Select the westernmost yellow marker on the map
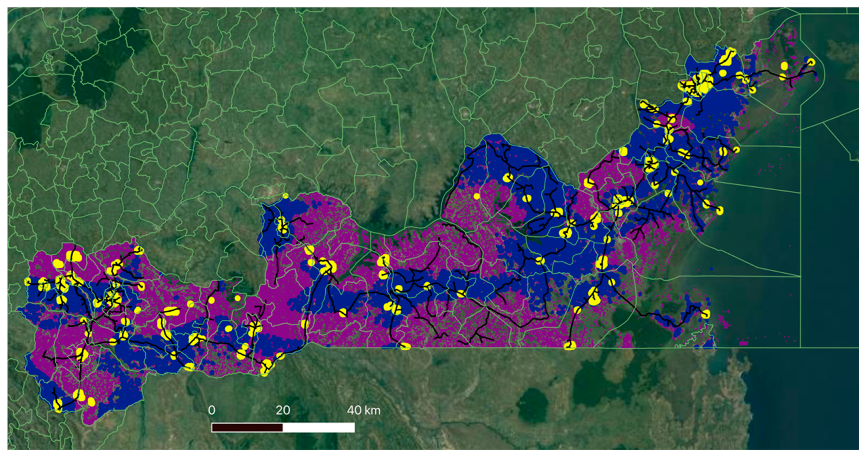The width and height of the screenshot is (868, 458). pos(27,281)
